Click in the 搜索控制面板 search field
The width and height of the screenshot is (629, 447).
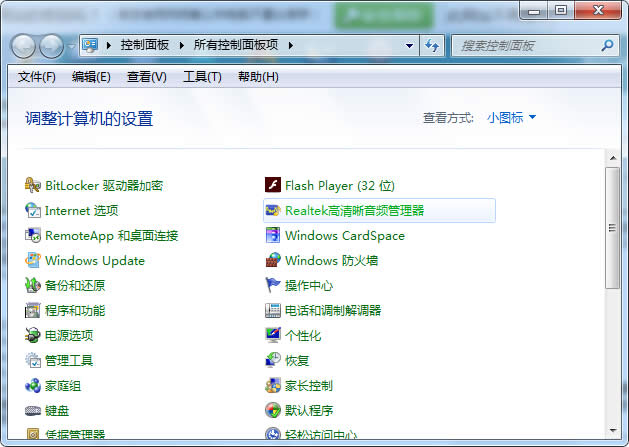click(527, 46)
